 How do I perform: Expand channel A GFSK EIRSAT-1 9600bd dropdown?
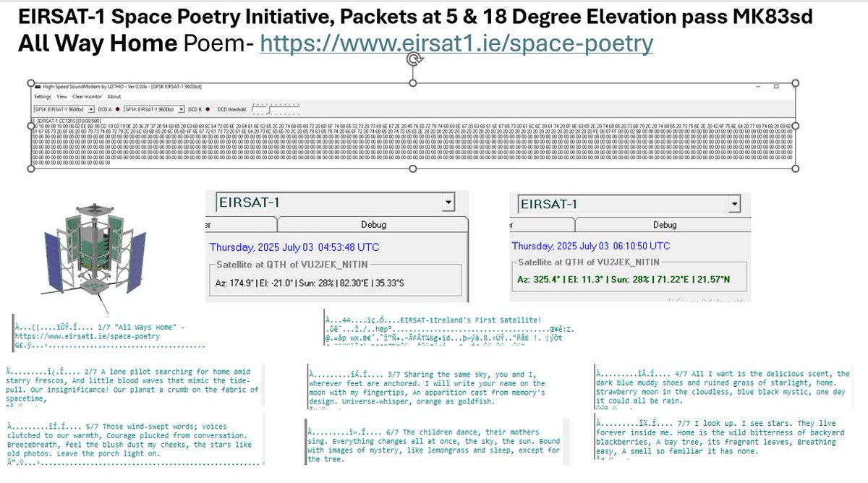click(91, 109)
